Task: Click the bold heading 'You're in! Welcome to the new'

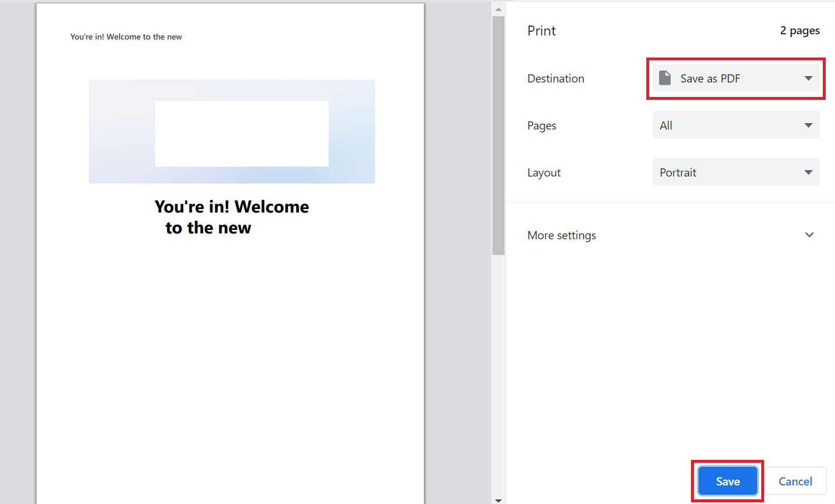Action: click(x=232, y=217)
